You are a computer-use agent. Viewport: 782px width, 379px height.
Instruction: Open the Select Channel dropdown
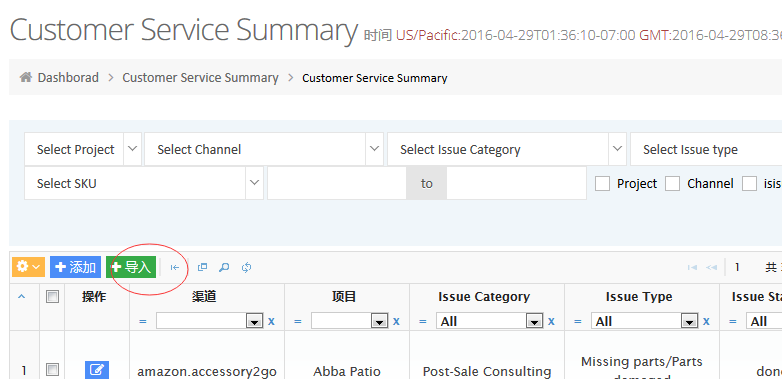click(264, 149)
